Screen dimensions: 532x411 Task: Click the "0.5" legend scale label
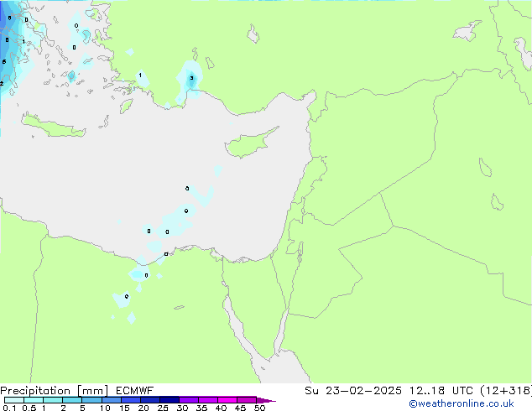(x=29, y=408)
